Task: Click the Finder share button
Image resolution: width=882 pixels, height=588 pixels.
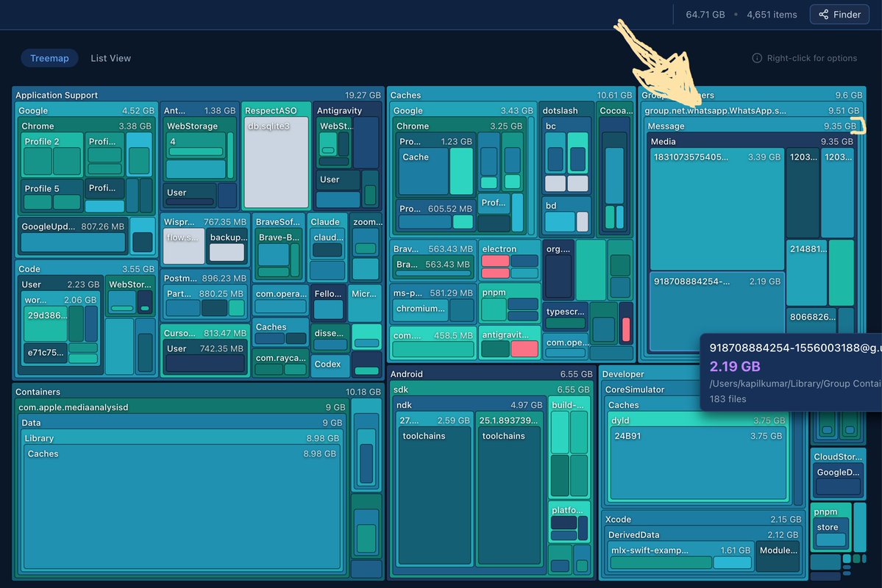Action: point(839,15)
